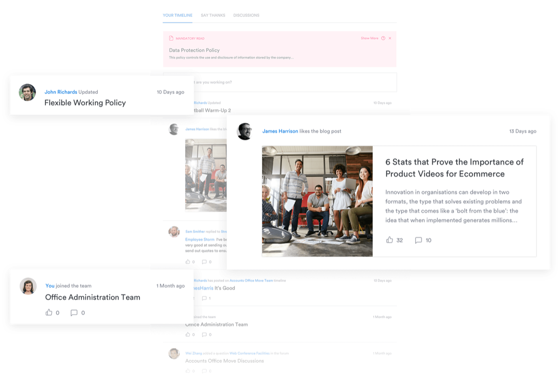Viewport: 560px width, 392px height.
Task: Comment on the background Office Administration Team post
Action: tap(204, 334)
